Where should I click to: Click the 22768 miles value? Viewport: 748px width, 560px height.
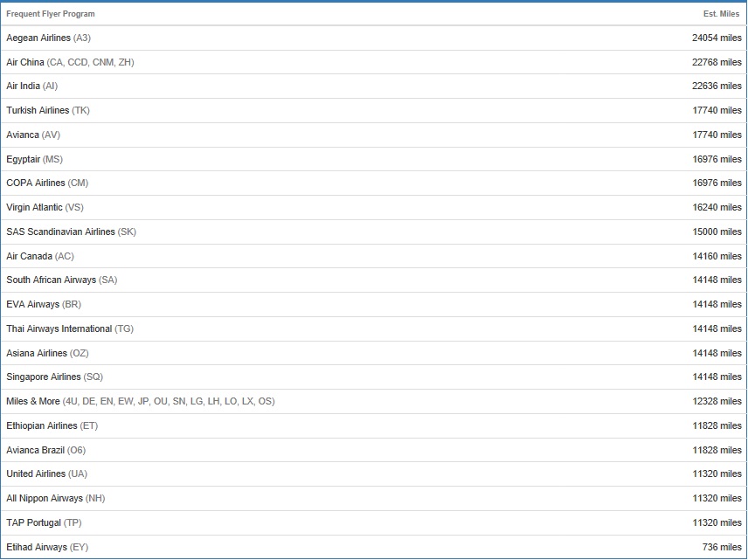[x=717, y=62]
